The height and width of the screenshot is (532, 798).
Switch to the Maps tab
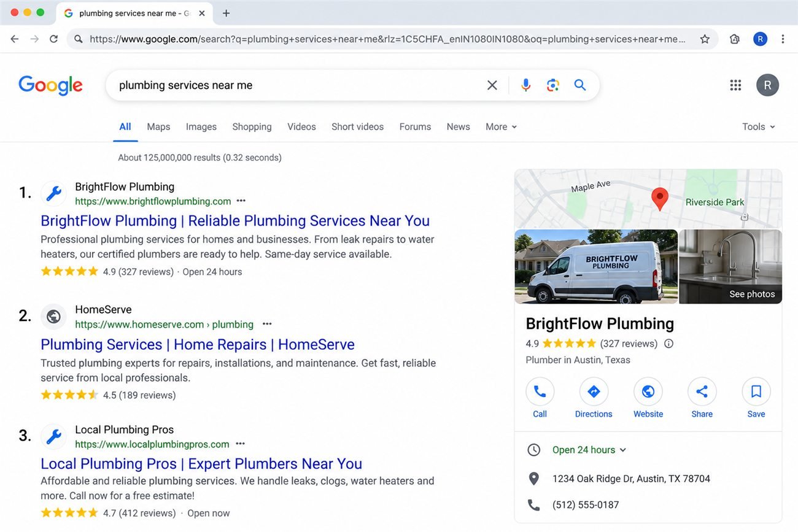[x=158, y=127]
